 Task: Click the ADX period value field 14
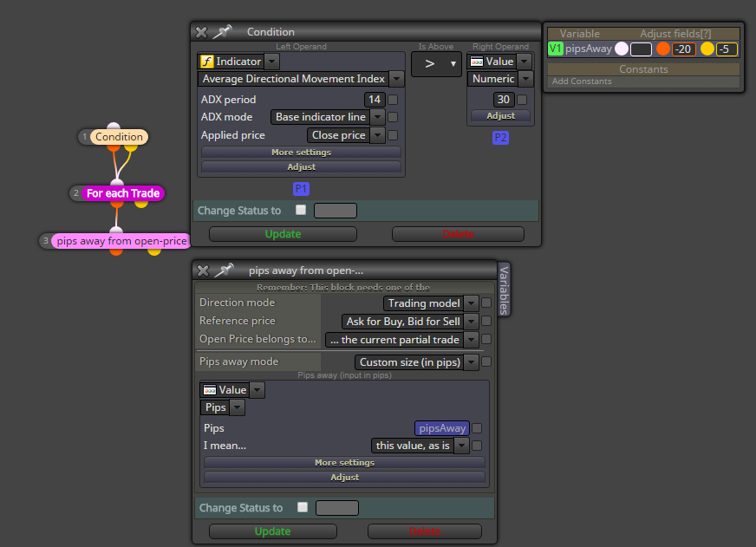coord(375,100)
